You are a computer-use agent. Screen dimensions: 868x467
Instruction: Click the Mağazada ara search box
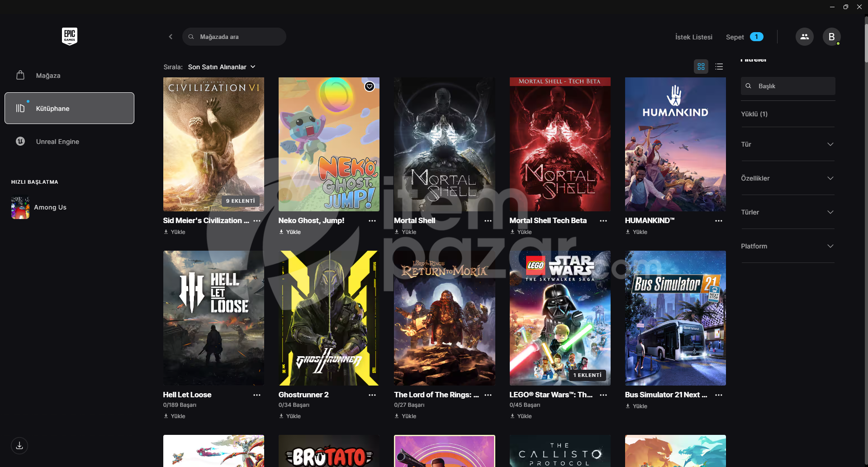pyautogui.click(x=234, y=37)
